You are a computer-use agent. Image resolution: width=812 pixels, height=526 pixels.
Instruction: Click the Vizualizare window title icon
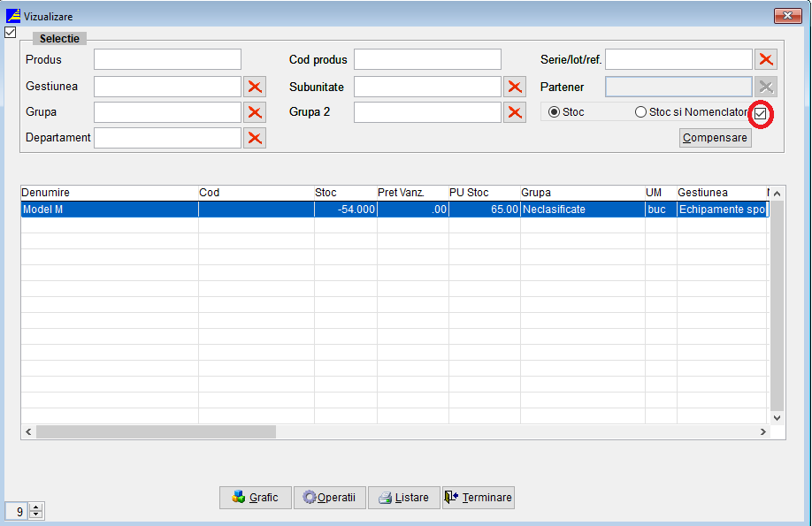pos(13,16)
